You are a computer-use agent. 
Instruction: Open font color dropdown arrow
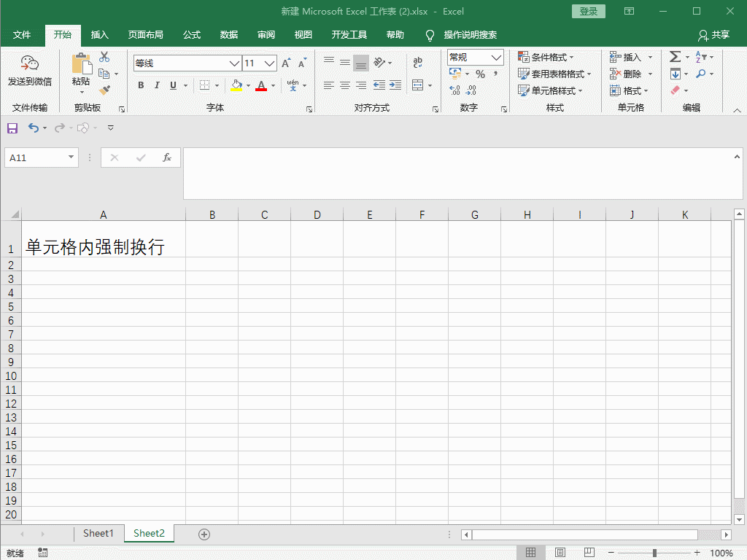tap(273, 86)
